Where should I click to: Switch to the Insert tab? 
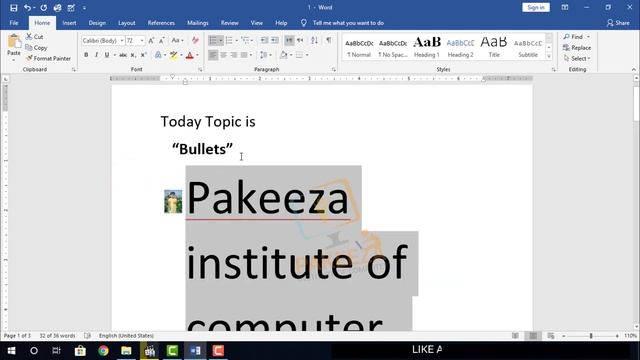coord(69,23)
